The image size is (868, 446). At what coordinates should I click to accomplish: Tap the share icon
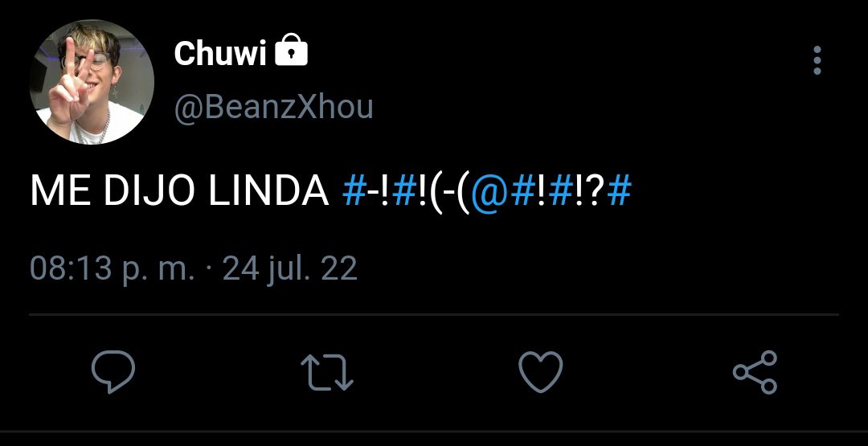755,372
